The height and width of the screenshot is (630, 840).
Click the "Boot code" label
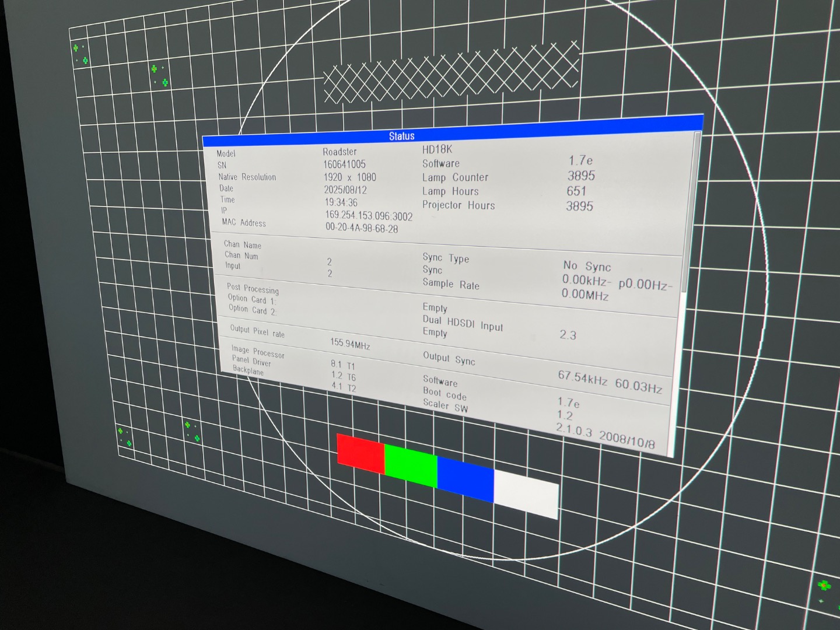[444, 394]
